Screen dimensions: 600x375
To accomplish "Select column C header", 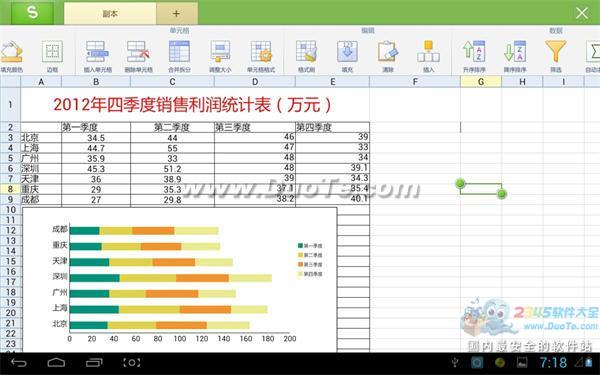I will (172, 82).
